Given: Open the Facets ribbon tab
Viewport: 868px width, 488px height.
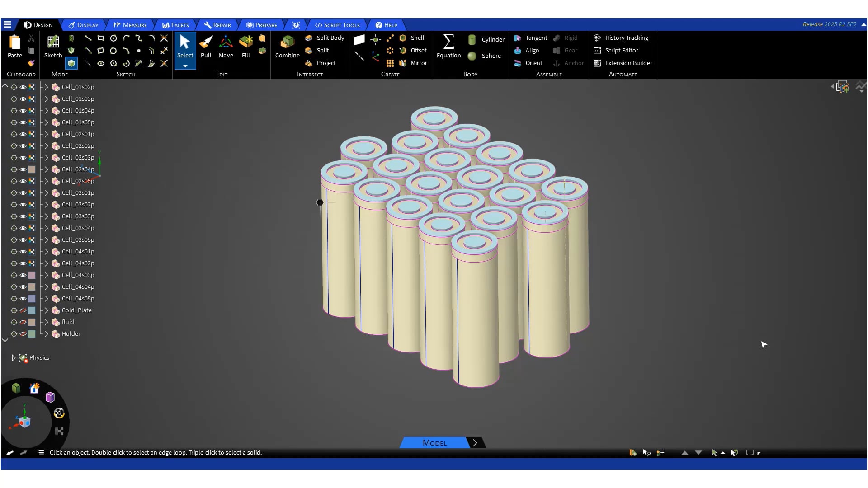Looking at the screenshot, I should [x=175, y=25].
